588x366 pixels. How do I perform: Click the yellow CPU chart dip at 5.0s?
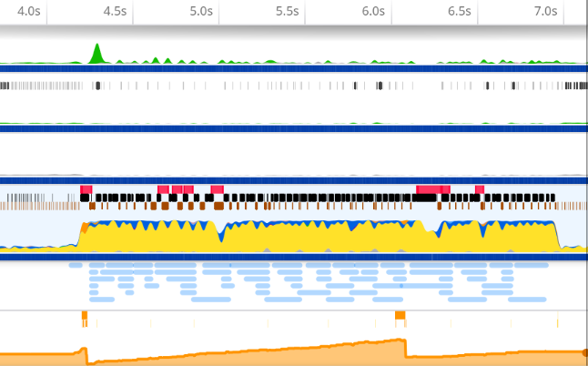[x=221, y=240]
